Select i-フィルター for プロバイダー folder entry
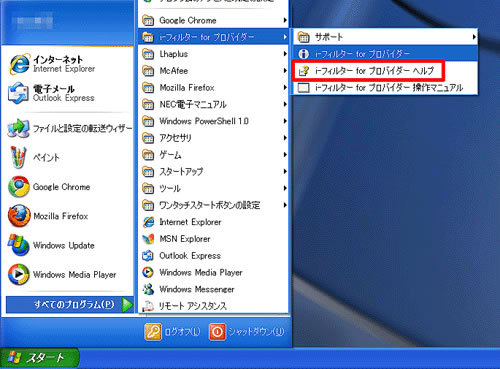 coord(213,37)
